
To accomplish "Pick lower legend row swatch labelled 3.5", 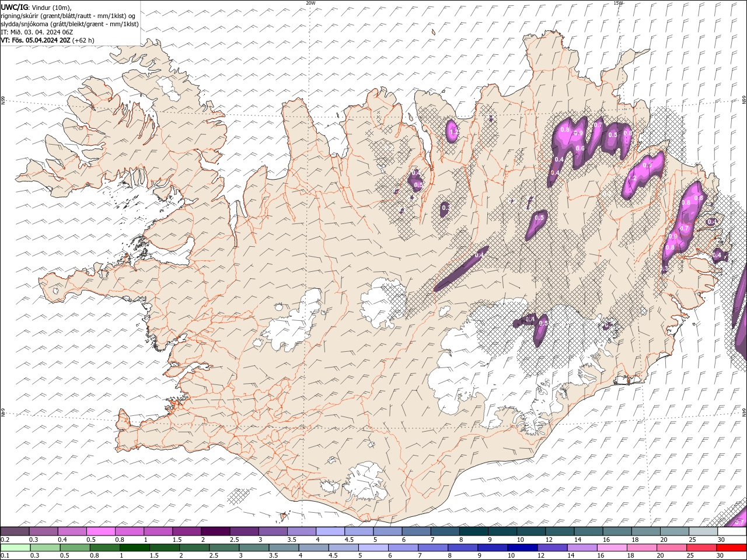I will point(283,548).
